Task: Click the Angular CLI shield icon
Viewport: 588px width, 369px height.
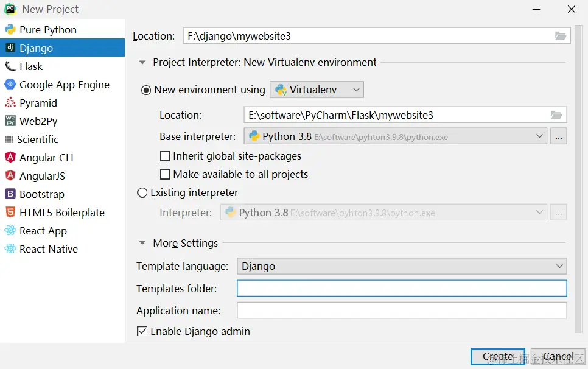Action: [x=10, y=157]
